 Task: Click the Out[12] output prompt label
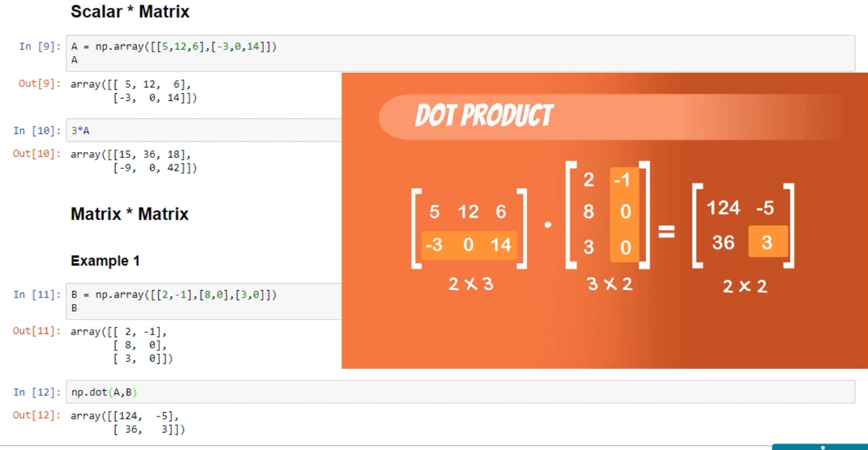[x=37, y=415]
